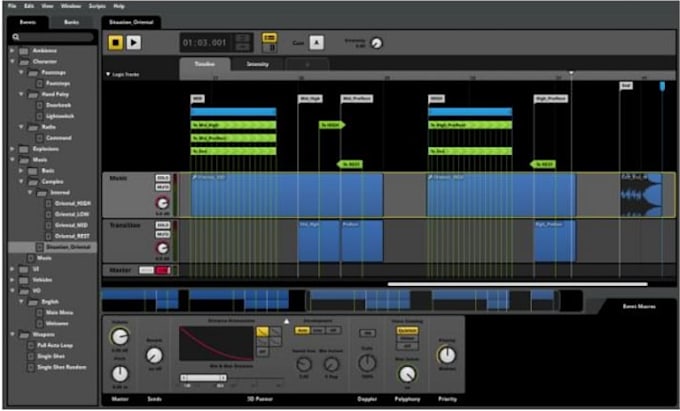This screenshot has height=411, width=680.
Task: Expand the Ambience folder in the browser
Action: (12, 51)
